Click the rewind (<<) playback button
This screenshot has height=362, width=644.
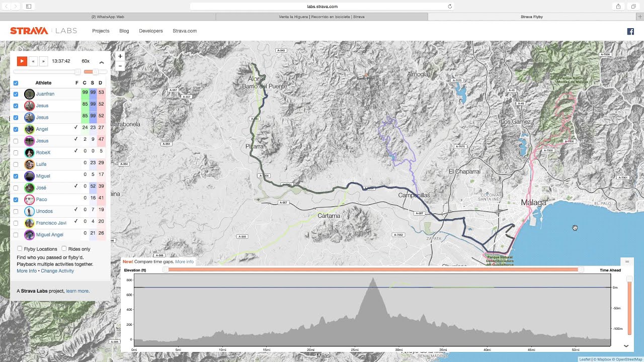33,61
